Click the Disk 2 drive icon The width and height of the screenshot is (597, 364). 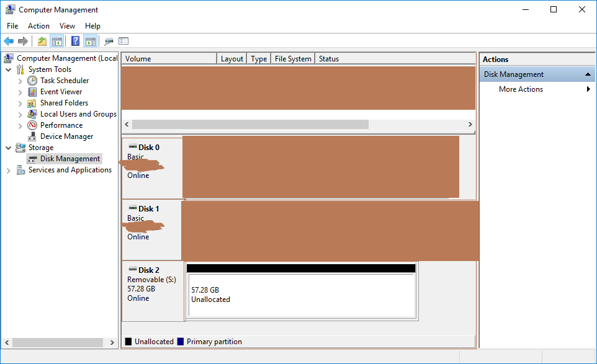[x=133, y=269]
